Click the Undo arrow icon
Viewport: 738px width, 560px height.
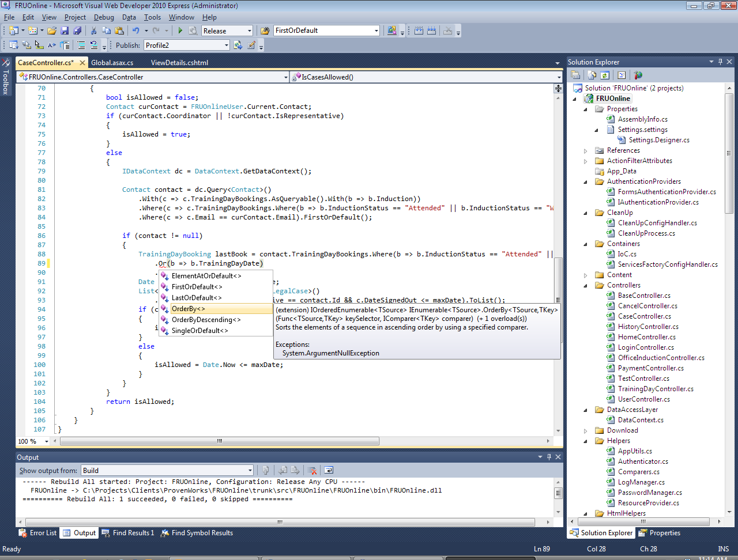(135, 31)
